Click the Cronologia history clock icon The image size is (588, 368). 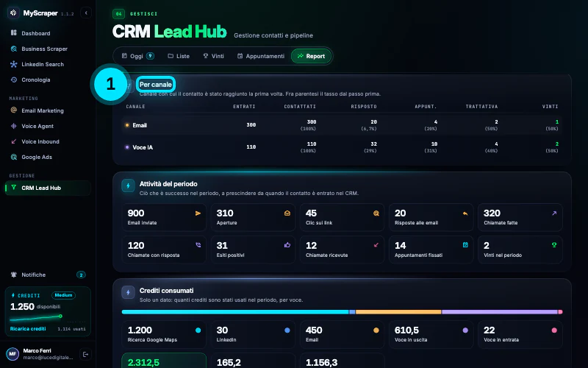coord(14,79)
